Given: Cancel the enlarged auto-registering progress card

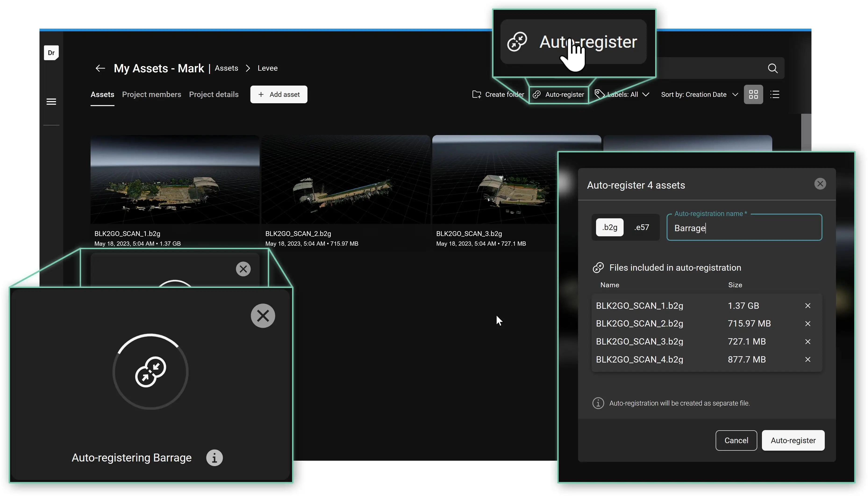Looking at the screenshot, I should tap(263, 316).
